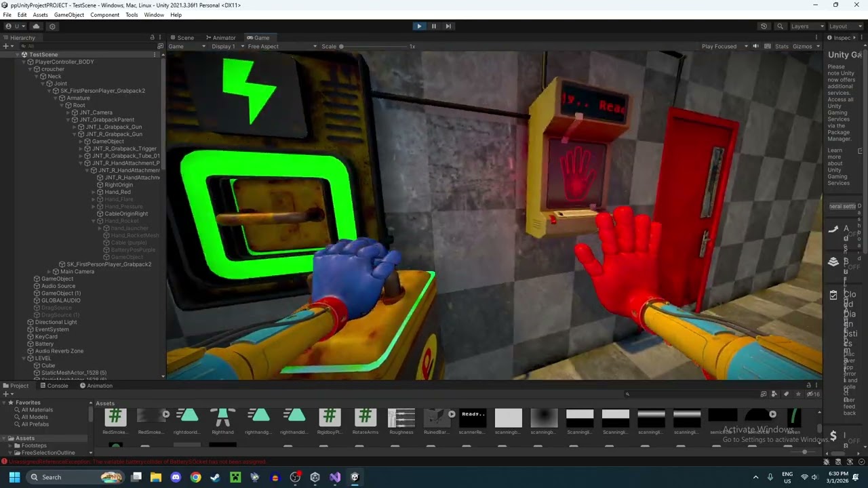Image resolution: width=868 pixels, height=488 pixels.
Task: Toggle the Hierarchy panel lock
Action: [152, 38]
